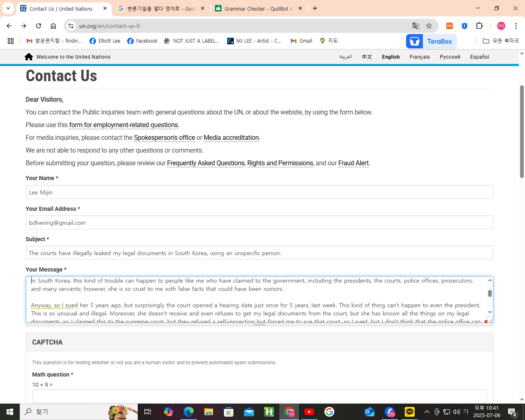The width and height of the screenshot is (525, 420).
Task: Open Task View on the taskbar
Action: [148, 412]
